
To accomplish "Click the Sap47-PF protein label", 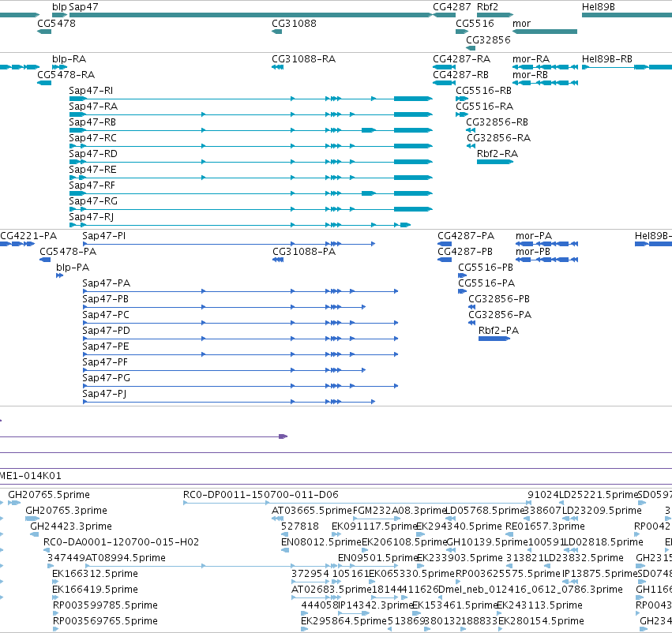I will [105, 362].
